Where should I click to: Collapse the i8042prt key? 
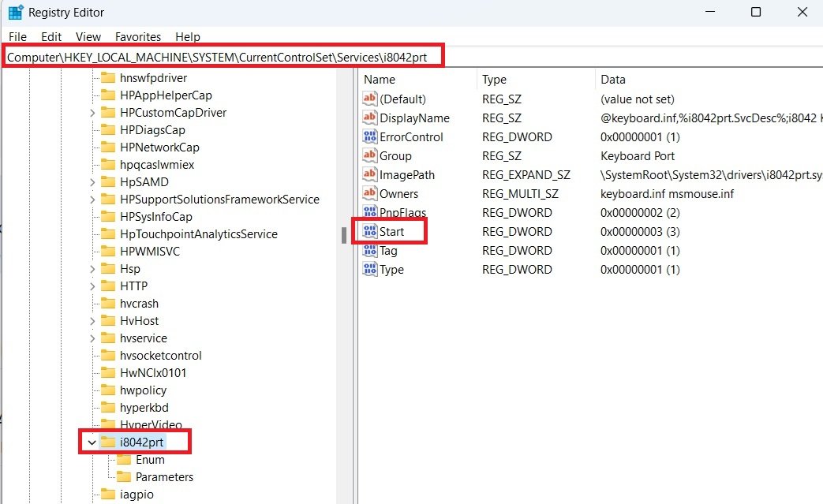click(x=92, y=442)
